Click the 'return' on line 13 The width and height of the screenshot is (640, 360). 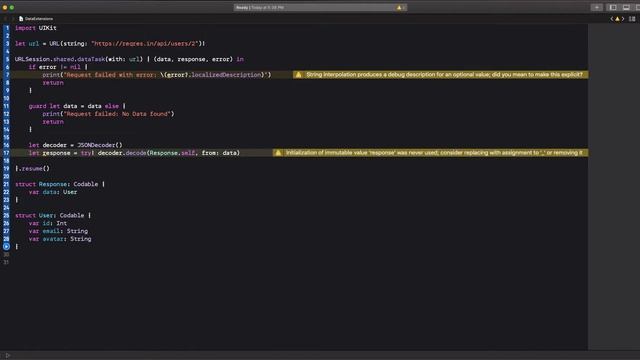coord(53,122)
